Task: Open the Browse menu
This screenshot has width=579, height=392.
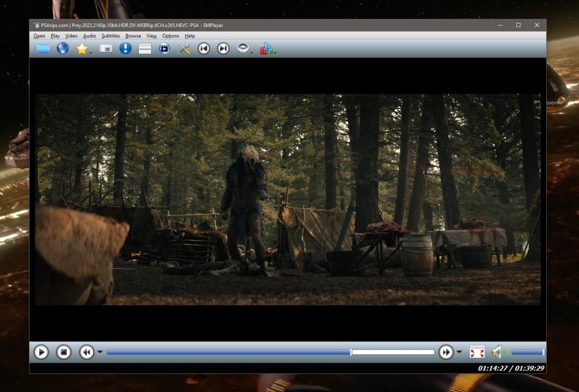Action: point(133,35)
